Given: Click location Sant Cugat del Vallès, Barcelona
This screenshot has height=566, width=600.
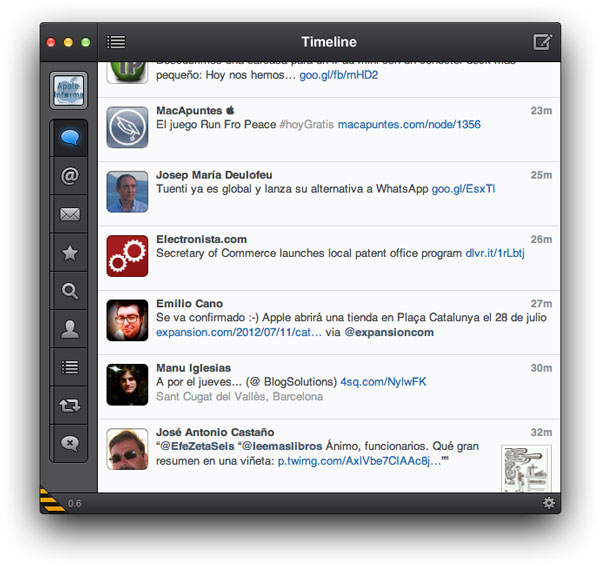Looking at the screenshot, I should point(240,396).
